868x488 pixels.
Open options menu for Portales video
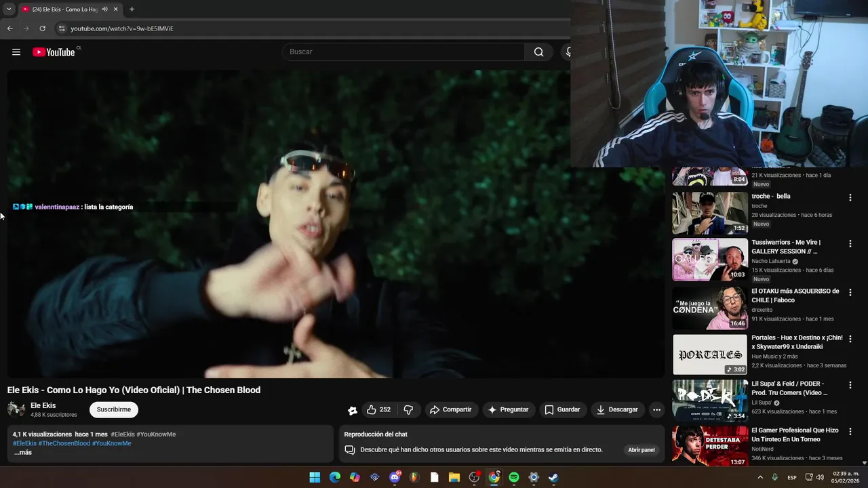[x=850, y=338]
